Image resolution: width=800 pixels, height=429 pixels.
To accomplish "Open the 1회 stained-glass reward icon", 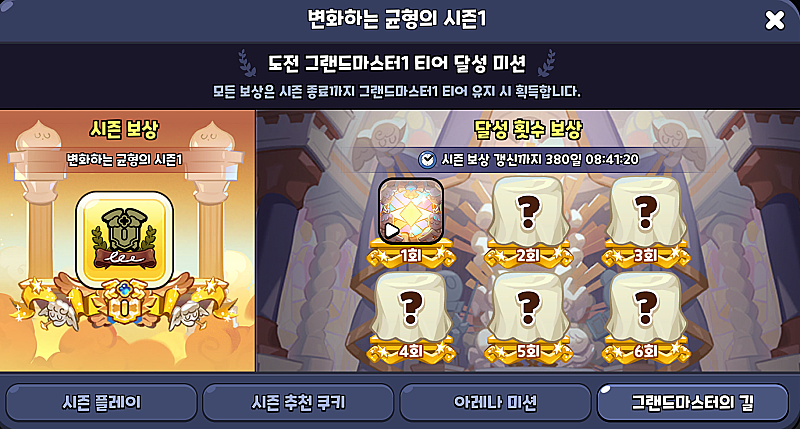I will (x=411, y=211).
